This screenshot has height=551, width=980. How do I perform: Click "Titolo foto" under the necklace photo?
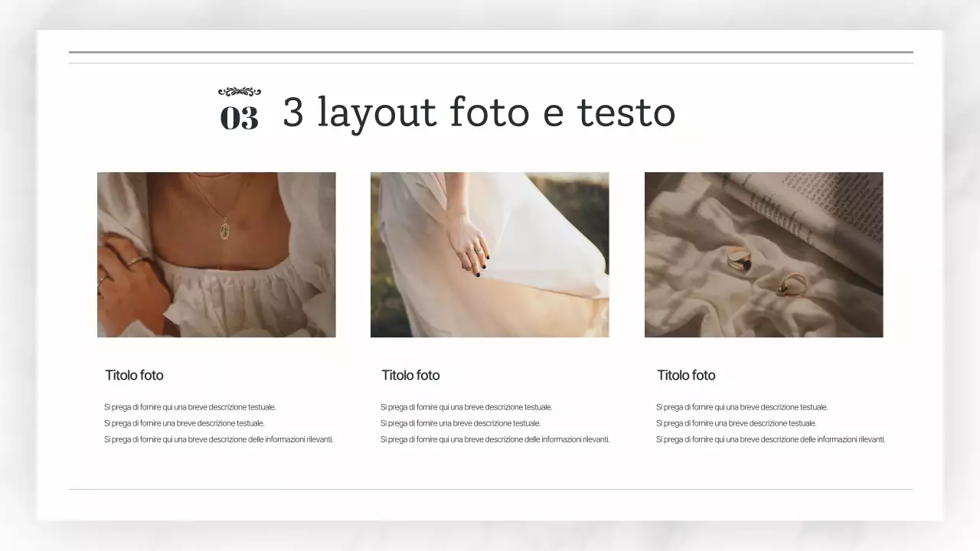[x=134, y=375]
